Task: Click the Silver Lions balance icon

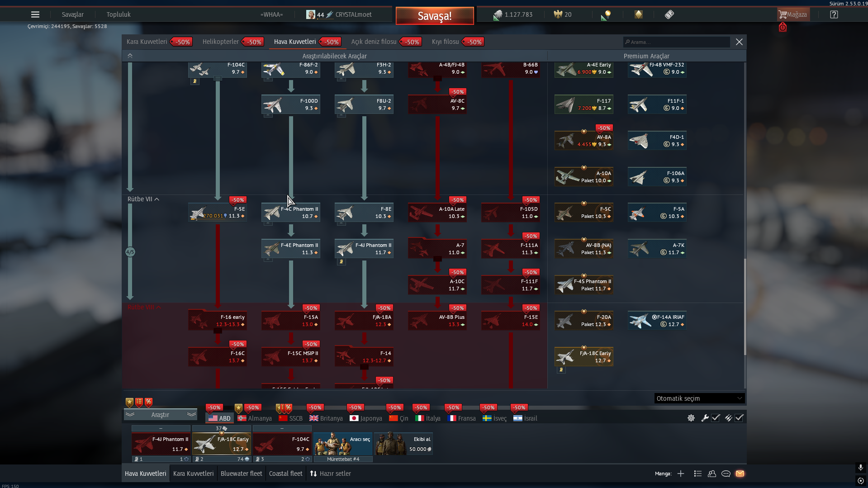Action: (x=498, y=15)
